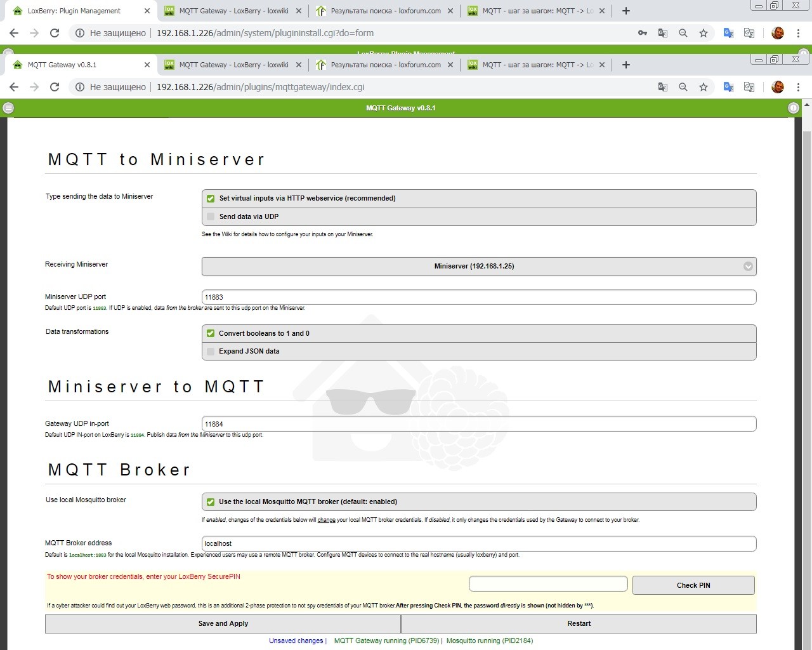Close the 'LoxBerry: Plugin Management' tab
812x650 pixels.
coord(147,11)
